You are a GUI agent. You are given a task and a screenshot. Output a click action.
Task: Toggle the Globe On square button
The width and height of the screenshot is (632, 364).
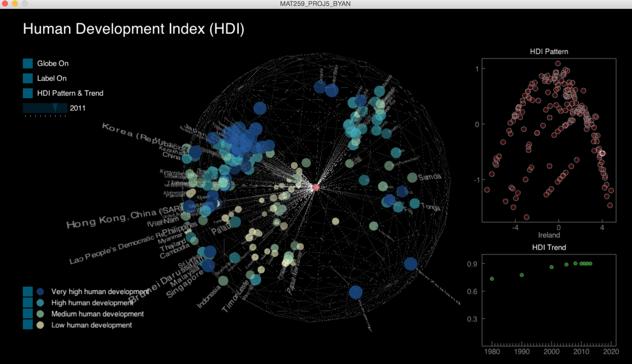[x=28, y=63]
